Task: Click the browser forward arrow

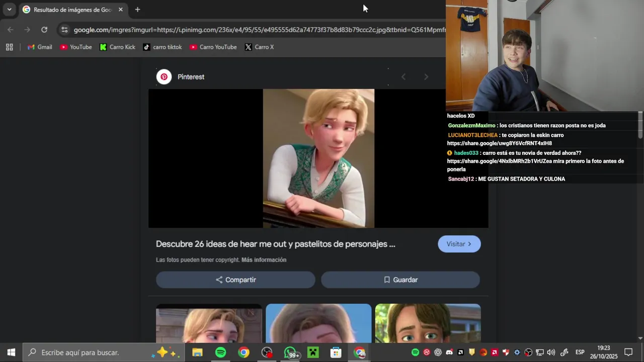Action: click(x=27, y=30)
